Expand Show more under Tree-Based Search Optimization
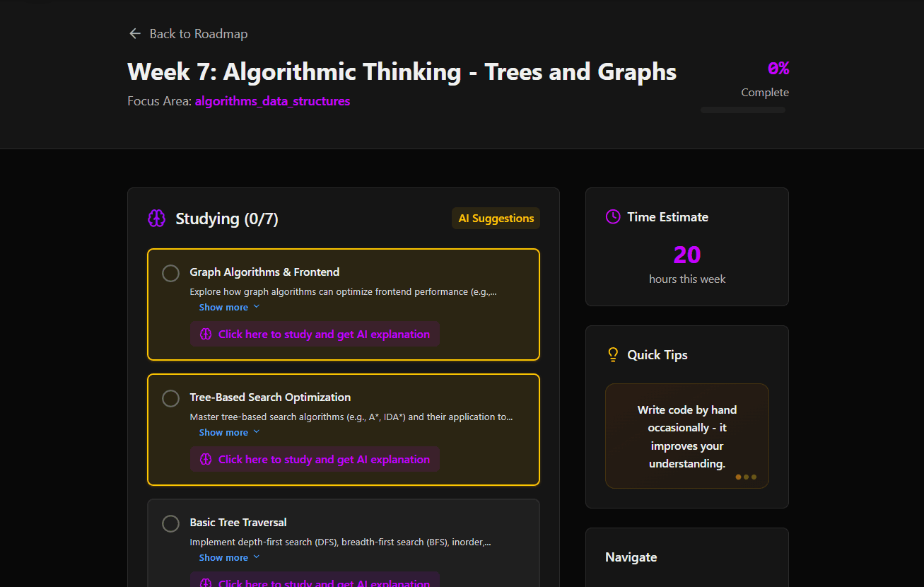The height and width of the screenshot is (587, 924). 230,433
